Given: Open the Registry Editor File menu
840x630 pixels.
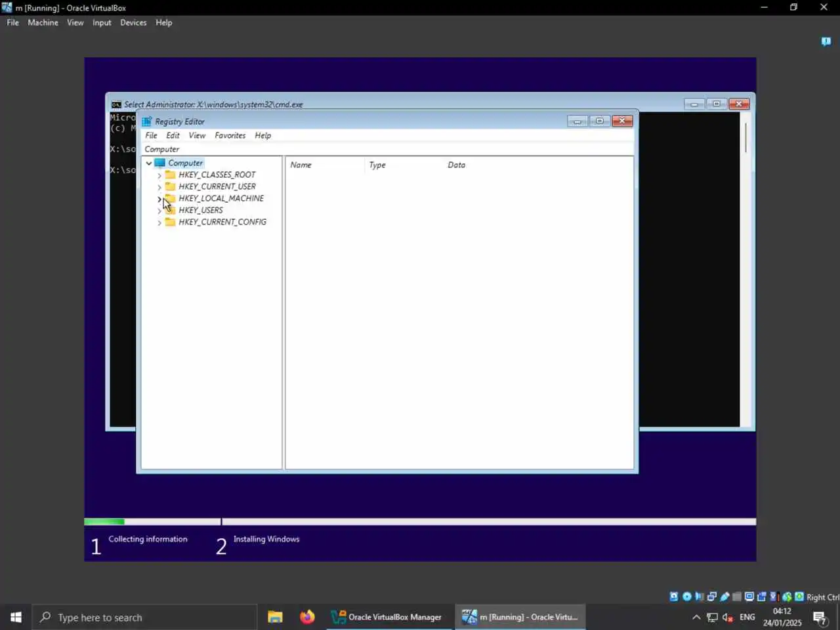Looking at the screenshot, I should click(x=151, y=135).
